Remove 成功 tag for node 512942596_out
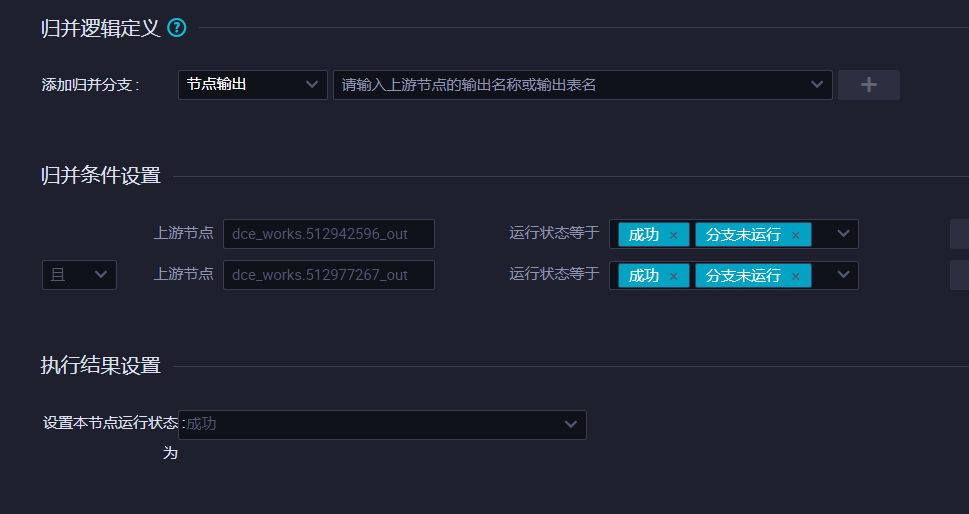The image size is (969, 514). pyautogui.click(x=674, y=235)
